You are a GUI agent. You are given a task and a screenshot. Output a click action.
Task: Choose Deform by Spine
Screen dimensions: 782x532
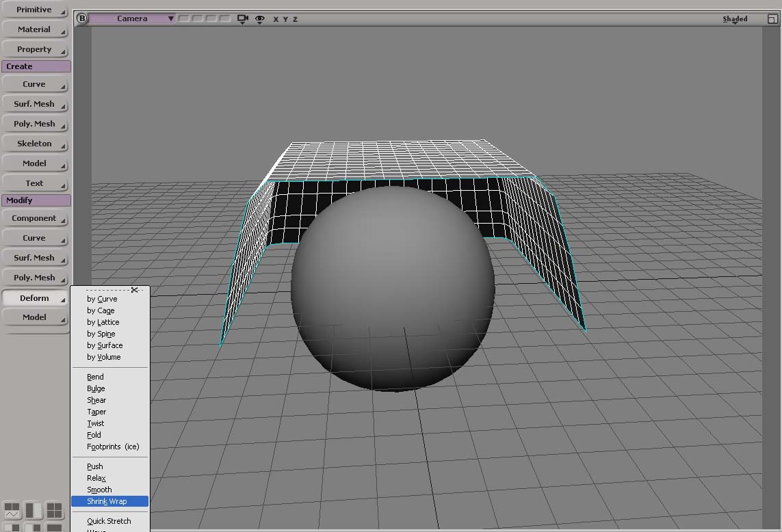(x=109, y=334)
